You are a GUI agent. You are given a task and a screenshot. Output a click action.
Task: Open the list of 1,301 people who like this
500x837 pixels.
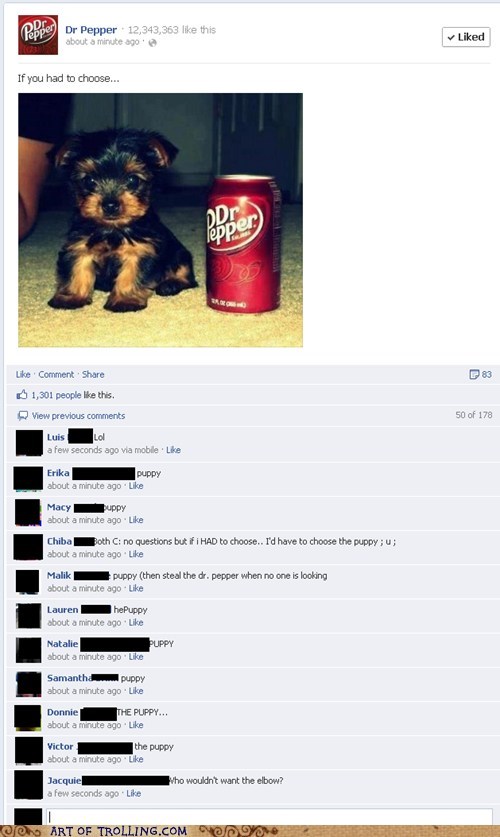(x=56, y=395)
